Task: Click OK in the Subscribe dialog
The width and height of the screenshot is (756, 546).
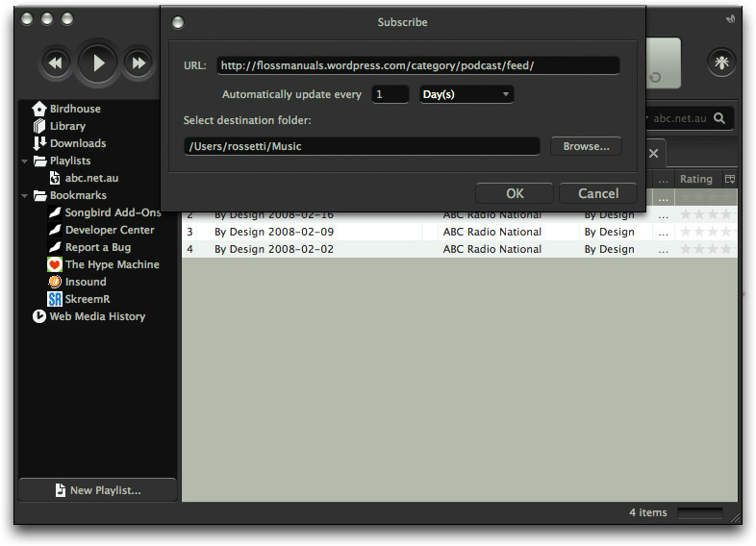Action: pos(515,193)
